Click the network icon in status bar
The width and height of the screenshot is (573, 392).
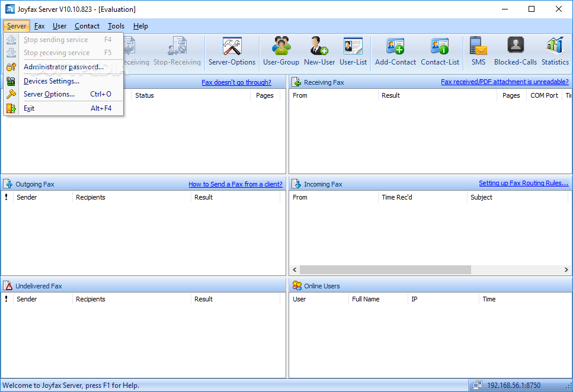[477, 385]
